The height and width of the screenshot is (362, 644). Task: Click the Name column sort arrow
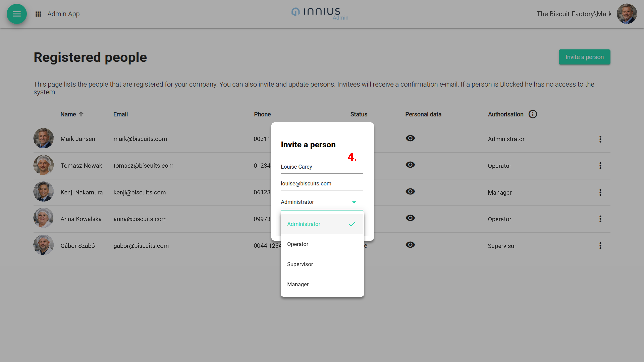pos(81,114)
